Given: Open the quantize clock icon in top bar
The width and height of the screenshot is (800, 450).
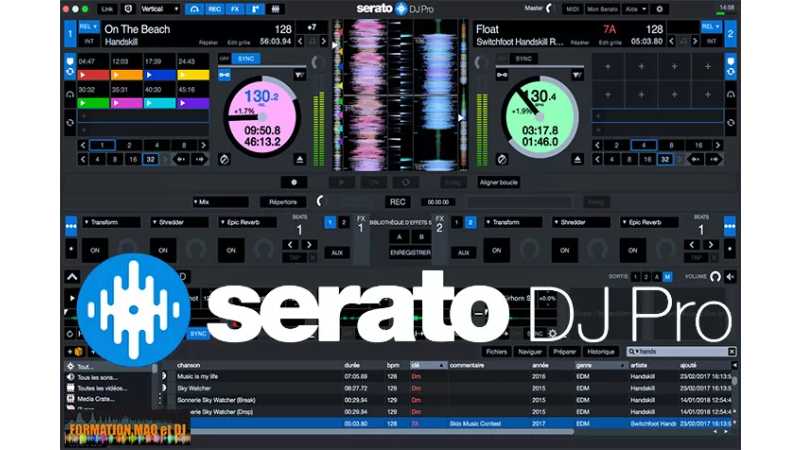Looking at the screenshot, I should (128, 9).
